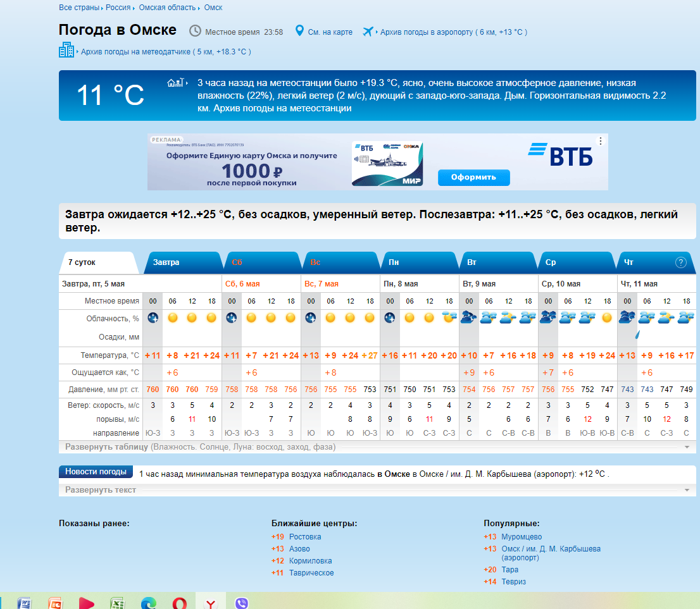Launch Excel from the taskbar

tap(116, 603)
